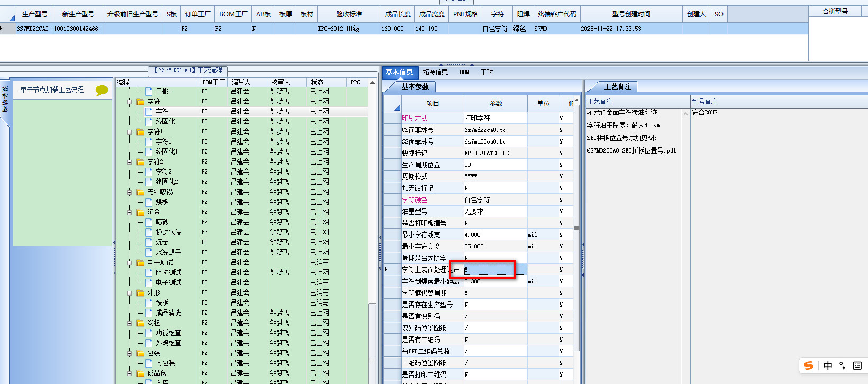
Task: Click the document icon beside 终固化1
Action: (x=149, y=151)
